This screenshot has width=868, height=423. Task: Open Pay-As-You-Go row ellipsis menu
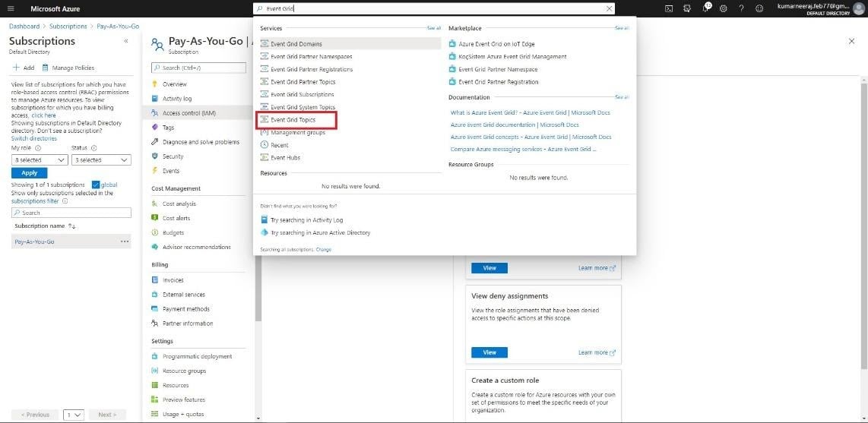click(x=125, y=241)
